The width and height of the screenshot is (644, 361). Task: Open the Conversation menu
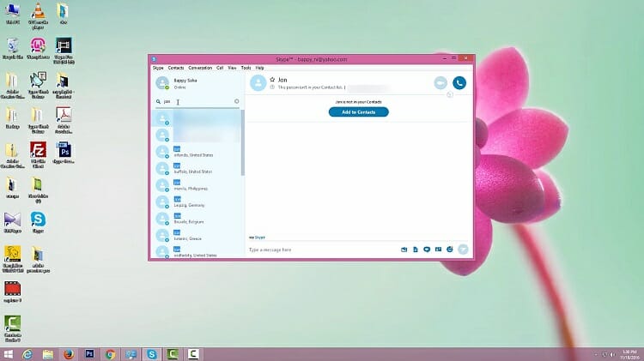tap(200, 68)
